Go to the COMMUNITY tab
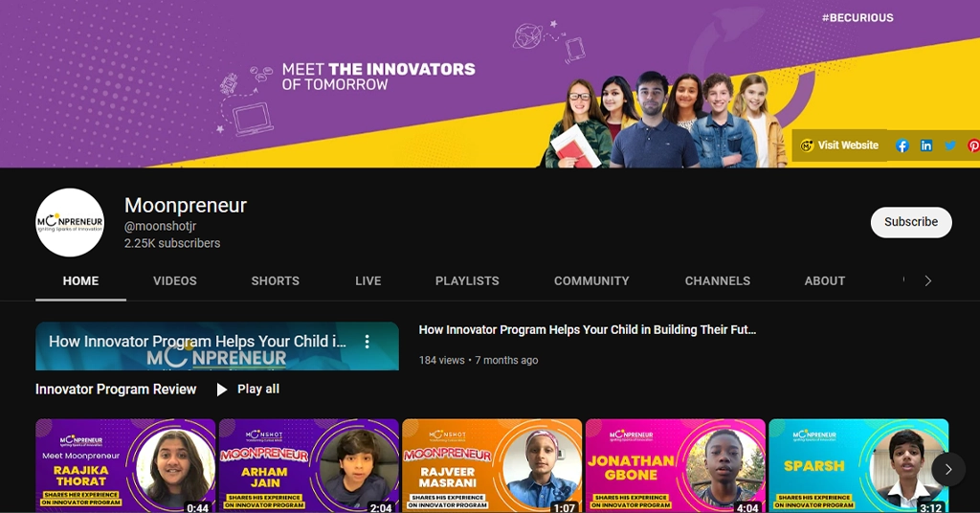 tap(591, 281)
